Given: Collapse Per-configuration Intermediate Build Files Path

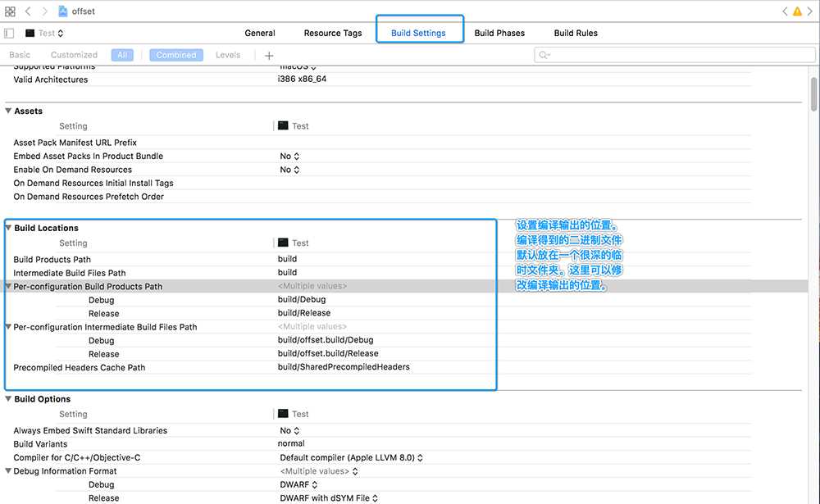Looking at the screenshot, I should click(8, 327).
